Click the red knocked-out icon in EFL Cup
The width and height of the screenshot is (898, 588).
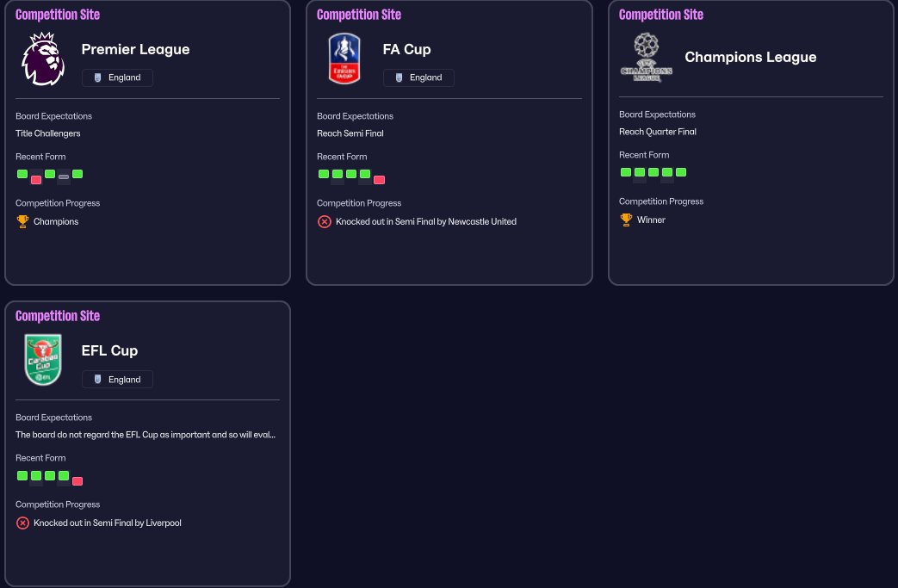[x=22, y=523]
